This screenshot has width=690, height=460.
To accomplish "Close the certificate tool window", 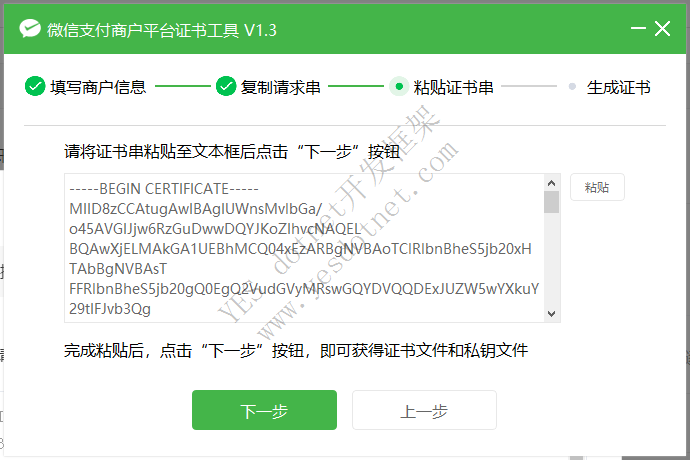I will 662,29.
